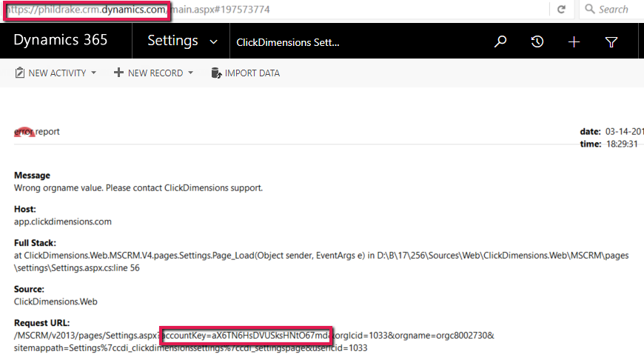This screenshot has width=644, height=363.
Task: Click the 'Host:' label
Action: click(25, 209)
